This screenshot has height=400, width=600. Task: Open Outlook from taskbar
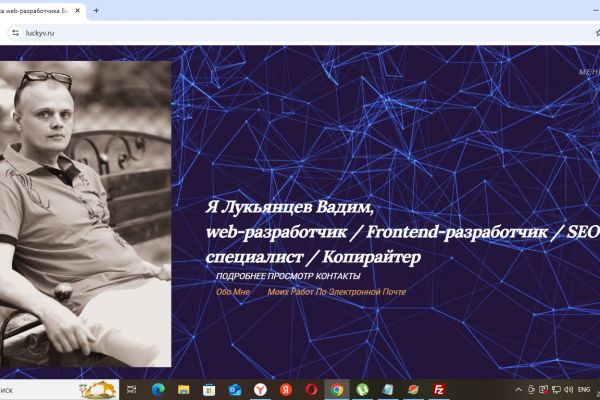click(235, 390)
